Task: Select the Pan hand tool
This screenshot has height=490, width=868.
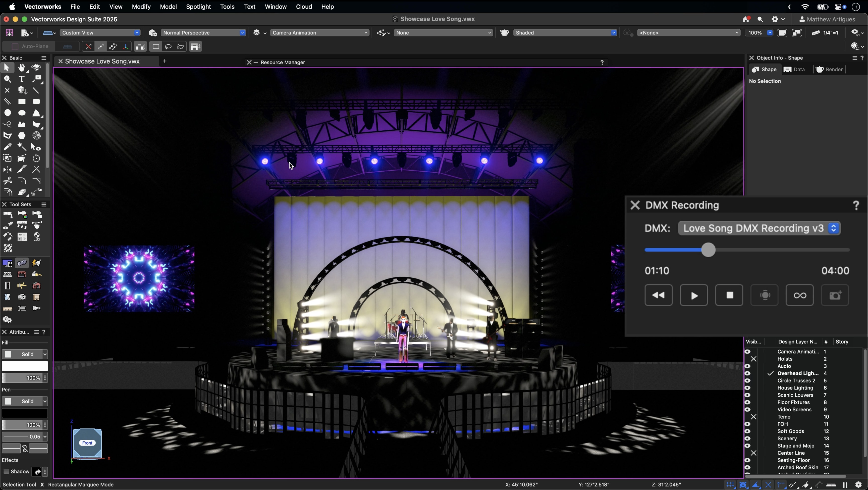Action: pos(22,68)
